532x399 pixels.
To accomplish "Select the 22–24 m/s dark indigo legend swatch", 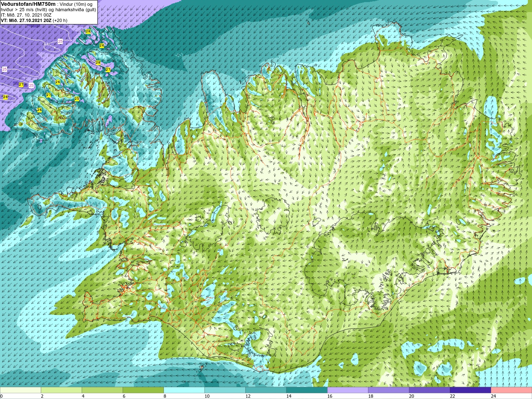I will coord(470,390).
